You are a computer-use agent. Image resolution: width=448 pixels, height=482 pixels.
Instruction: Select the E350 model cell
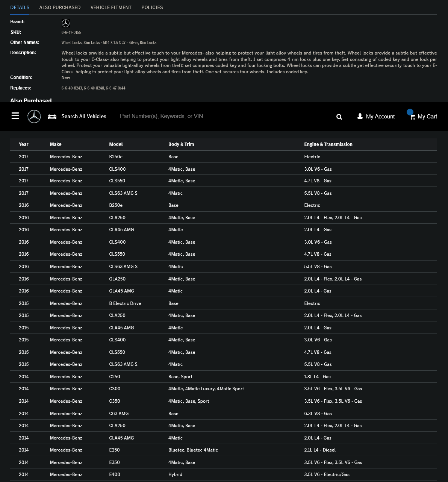coord(115,462)
